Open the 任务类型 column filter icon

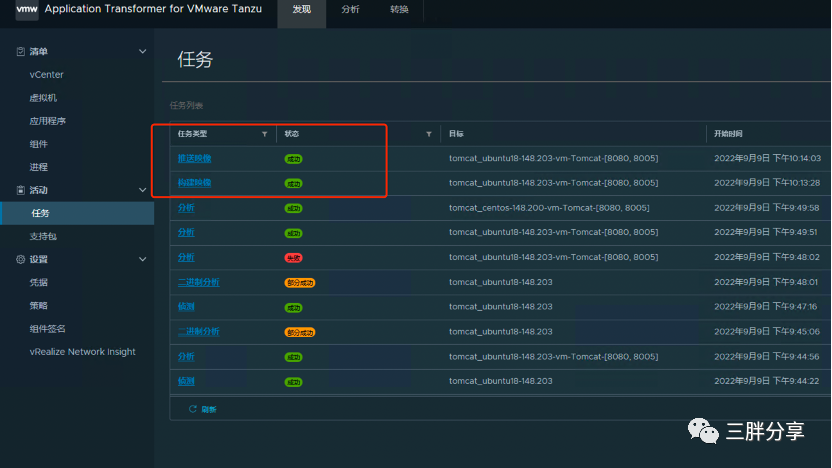264,134
